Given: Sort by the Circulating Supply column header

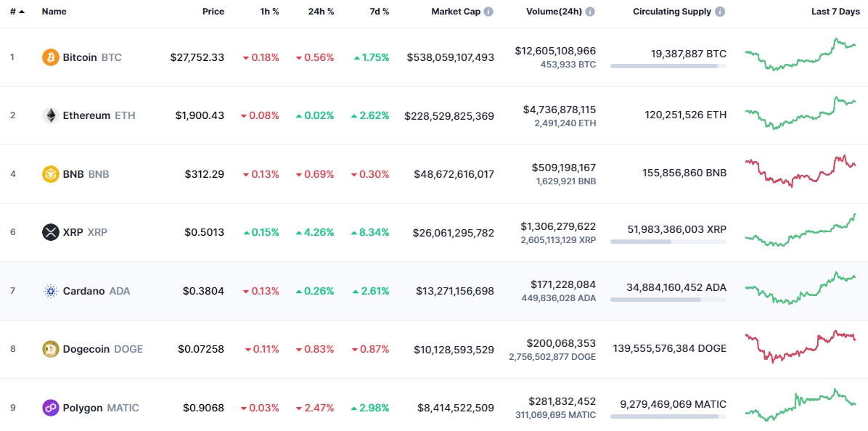Looking at the screenshot, I should (x=672, y=12).
